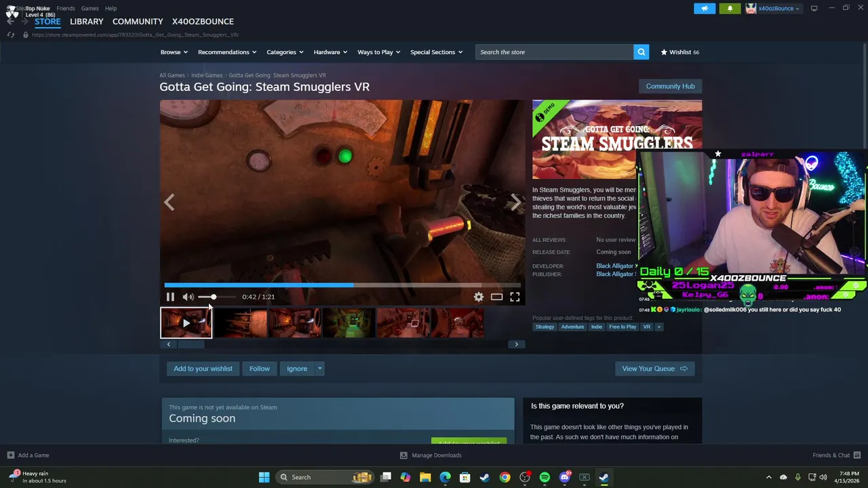Follow this game
Viewport: 868px width, 488px height.
coord(260,369)
